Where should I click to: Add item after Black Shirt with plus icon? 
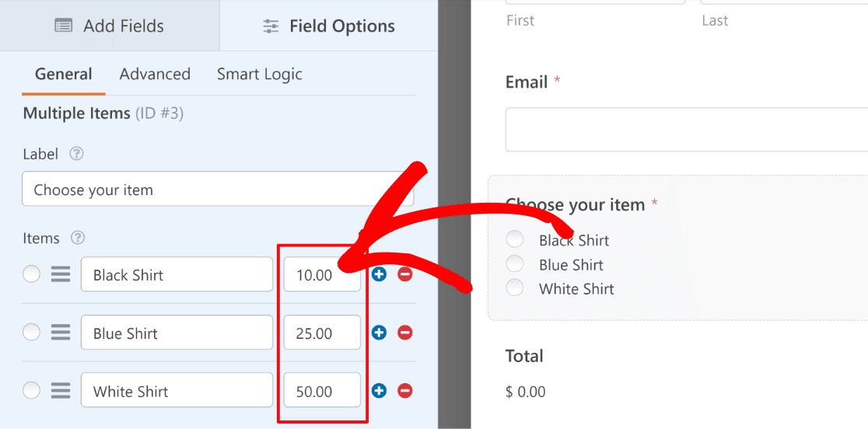379,274
